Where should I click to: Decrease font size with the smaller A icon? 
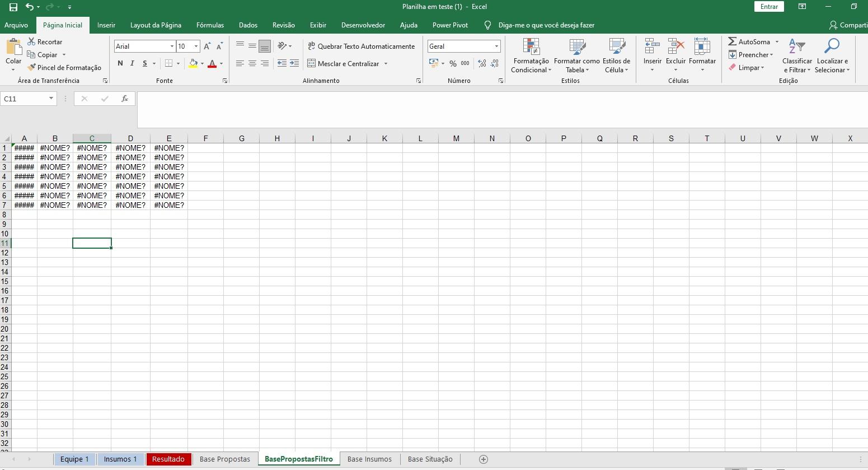pyautogui.click(x=219, y=46)
